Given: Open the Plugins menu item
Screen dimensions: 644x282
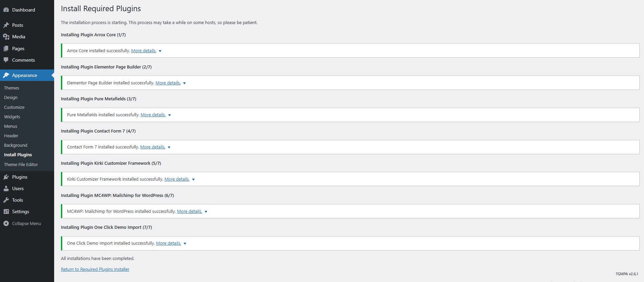Looking at the screenshot, I should [27, 177].
